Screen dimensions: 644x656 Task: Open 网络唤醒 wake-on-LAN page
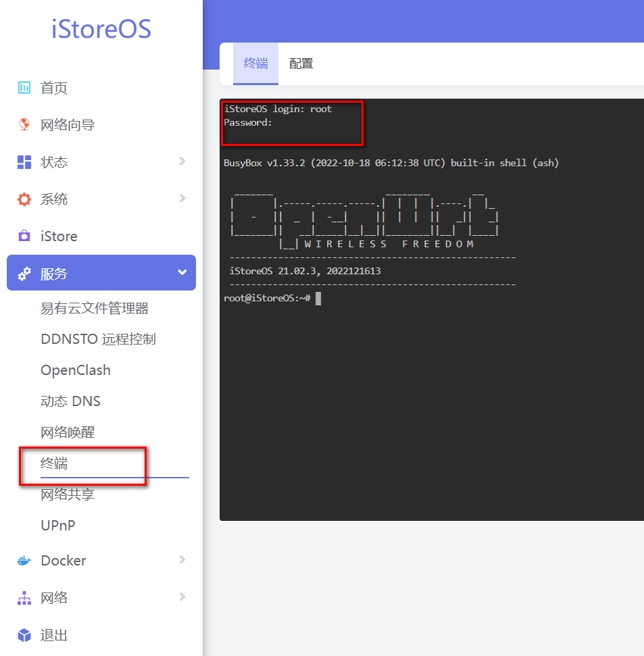tap(68, 432)
